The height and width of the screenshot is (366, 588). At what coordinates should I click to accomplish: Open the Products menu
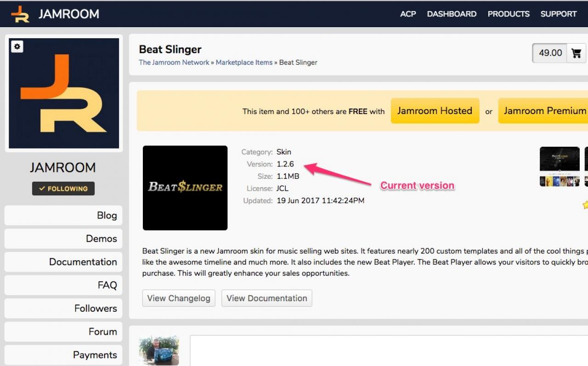[509, 14]
